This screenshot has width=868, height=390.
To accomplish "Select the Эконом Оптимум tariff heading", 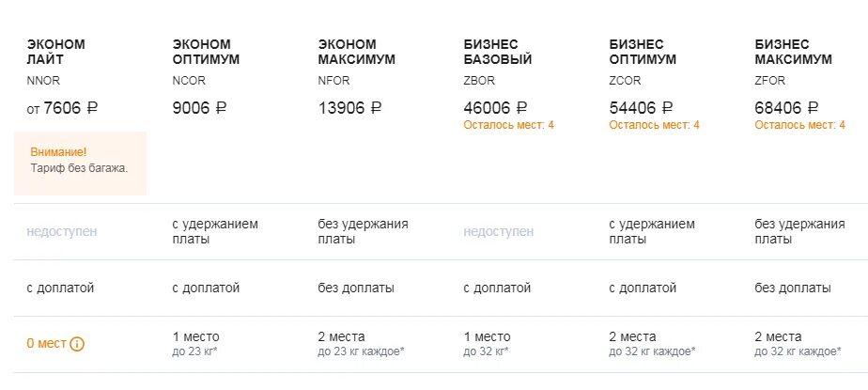I will pyautogui.click(x=206, y=52).
